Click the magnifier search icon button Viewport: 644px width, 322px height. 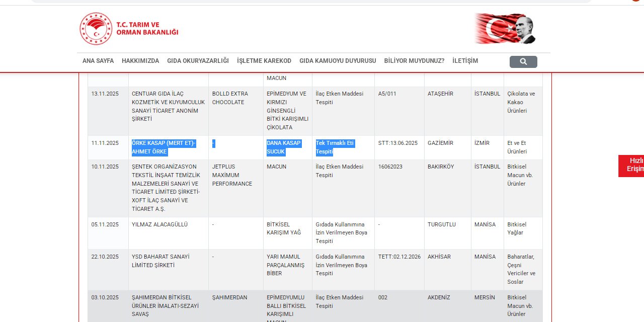[x=523, y=62]
